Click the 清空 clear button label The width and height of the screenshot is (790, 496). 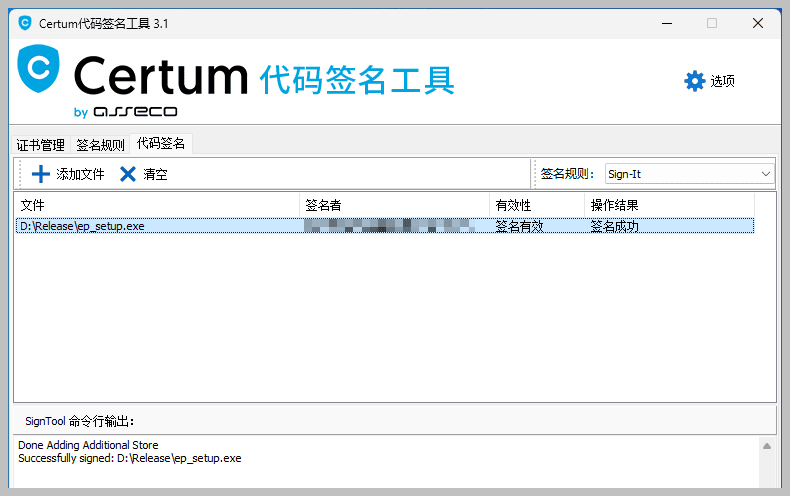155,174
